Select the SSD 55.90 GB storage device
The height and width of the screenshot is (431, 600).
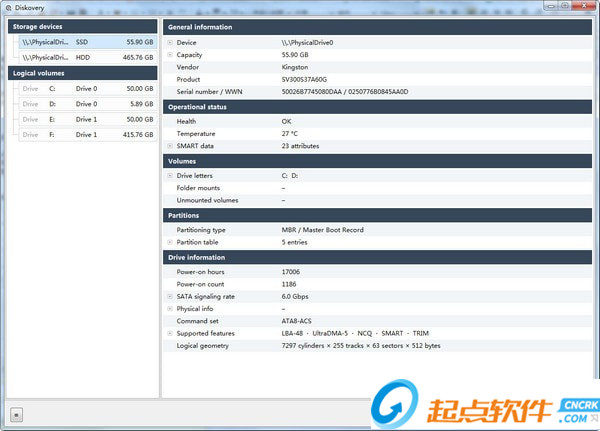88,42
